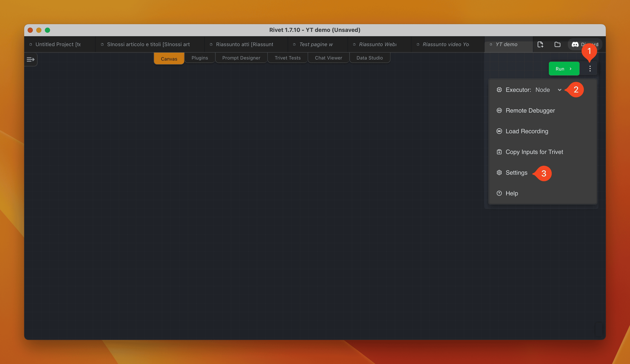
Task: Open the Trivet Tests tab
Action: 288,58
